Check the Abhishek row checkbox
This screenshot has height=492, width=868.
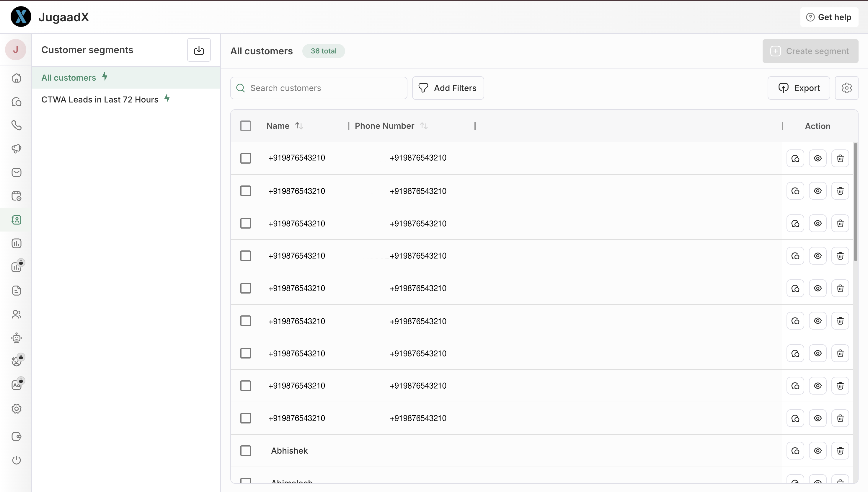click(x=246, y=450)
